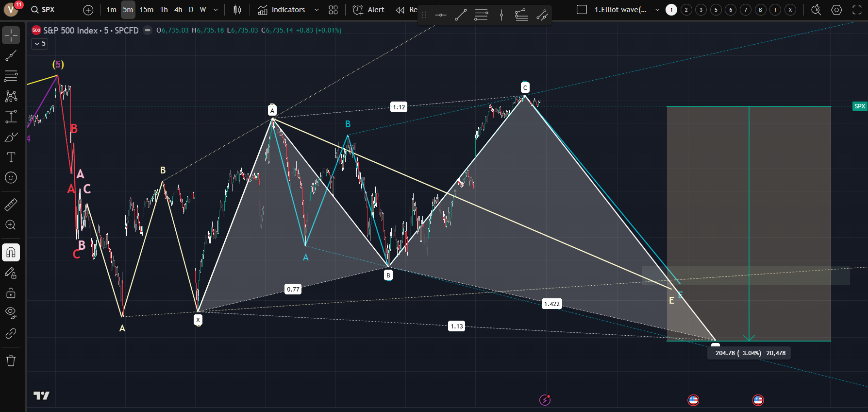The width and height of the screenshot is (868, 412).
Task: Collapse the chart legend using the 5 chevron
Action: point(40,44)
